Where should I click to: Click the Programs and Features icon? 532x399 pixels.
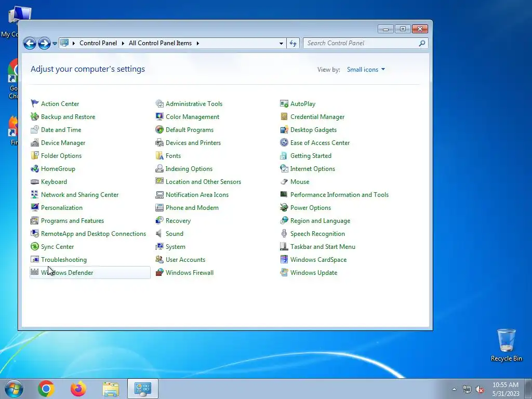click(35, 220)
